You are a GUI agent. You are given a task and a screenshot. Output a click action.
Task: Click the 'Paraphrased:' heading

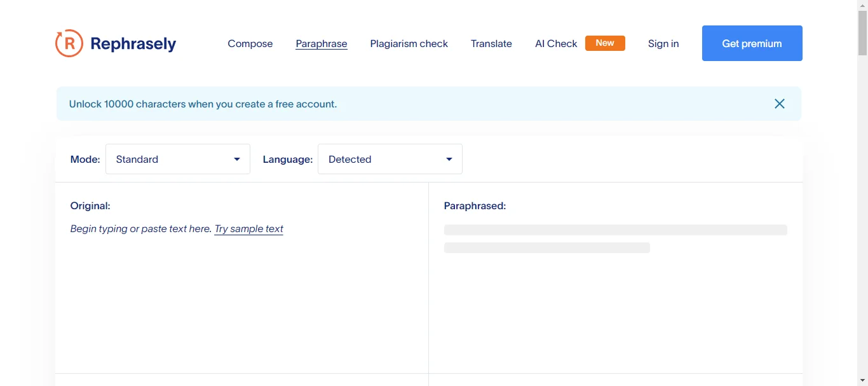click(475, 205)
